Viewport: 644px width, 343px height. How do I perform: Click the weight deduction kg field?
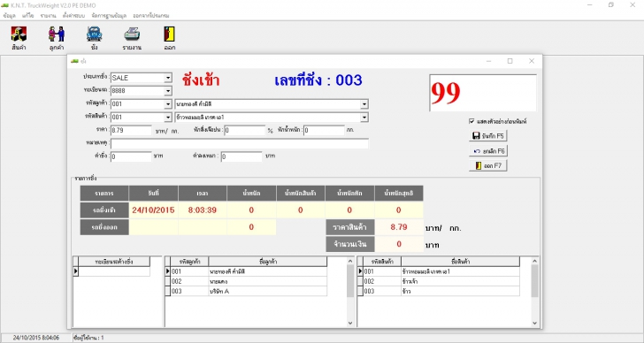click(x=324, y=131)
